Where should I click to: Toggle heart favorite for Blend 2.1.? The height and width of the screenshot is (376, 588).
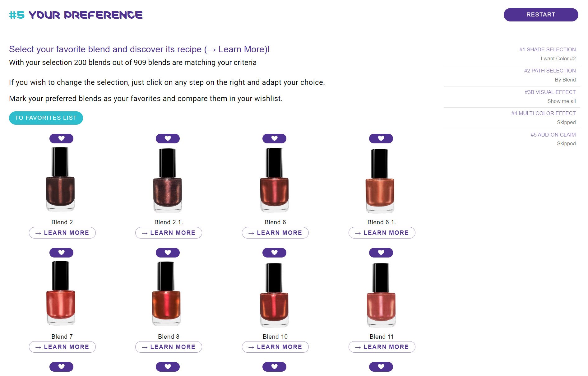[x=168, y=138]
